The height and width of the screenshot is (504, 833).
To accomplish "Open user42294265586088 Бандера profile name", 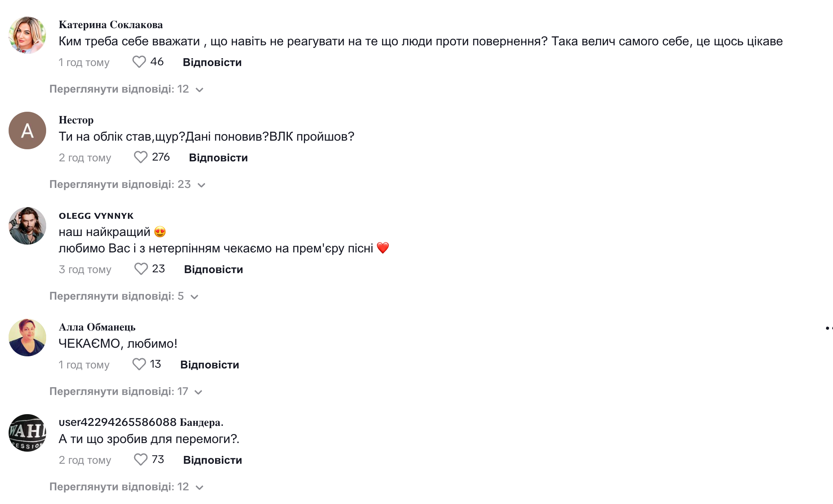I will [141, 422].
